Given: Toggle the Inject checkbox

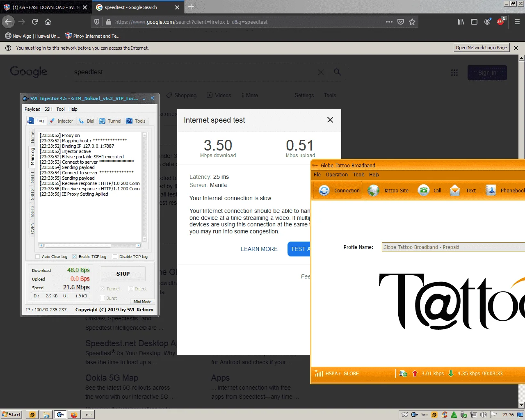Looking at the screenshot, I should (131, 289).
